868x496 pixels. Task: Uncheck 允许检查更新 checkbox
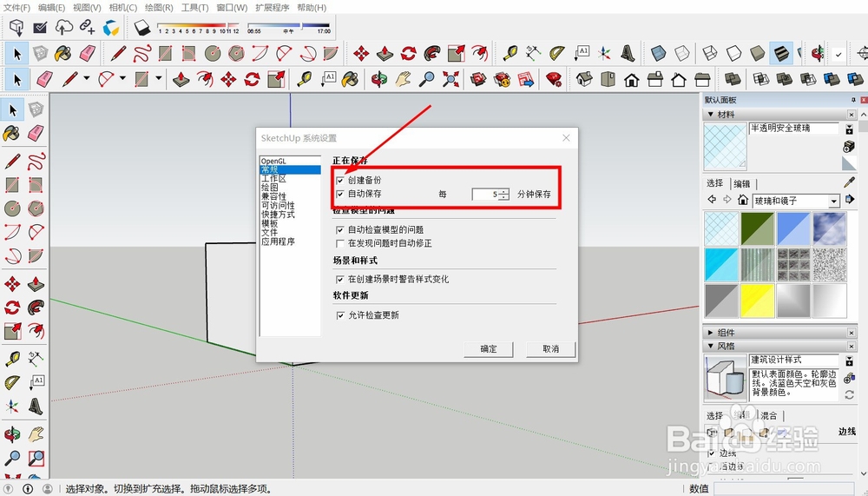[340, 314]
